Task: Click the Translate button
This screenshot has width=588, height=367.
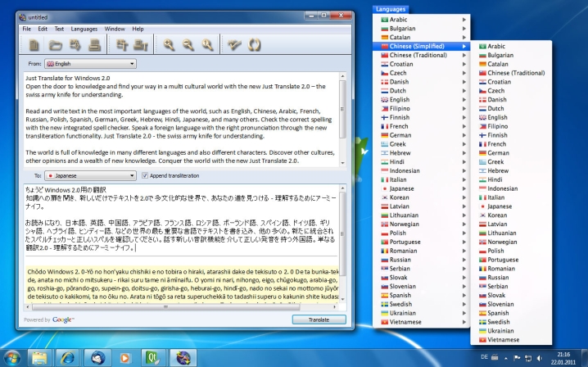Action: click(x=319, y=319)
